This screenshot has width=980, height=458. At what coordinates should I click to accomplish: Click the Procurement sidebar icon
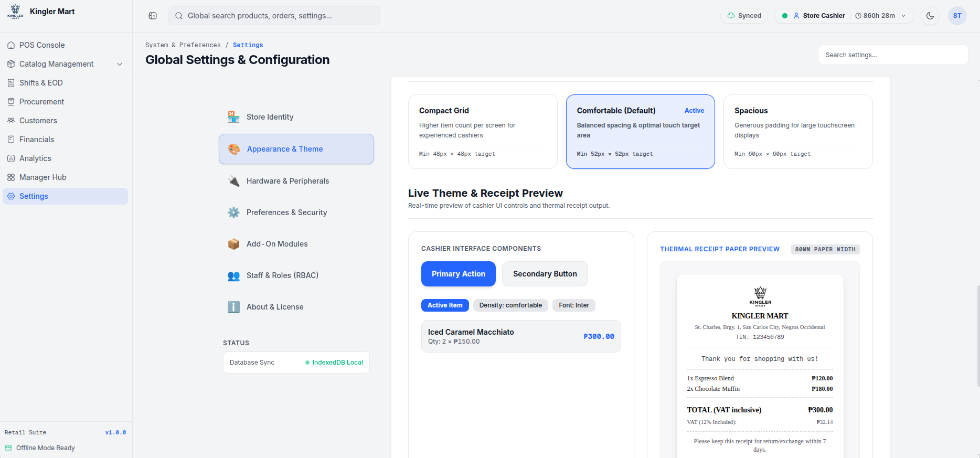[11, 102]
